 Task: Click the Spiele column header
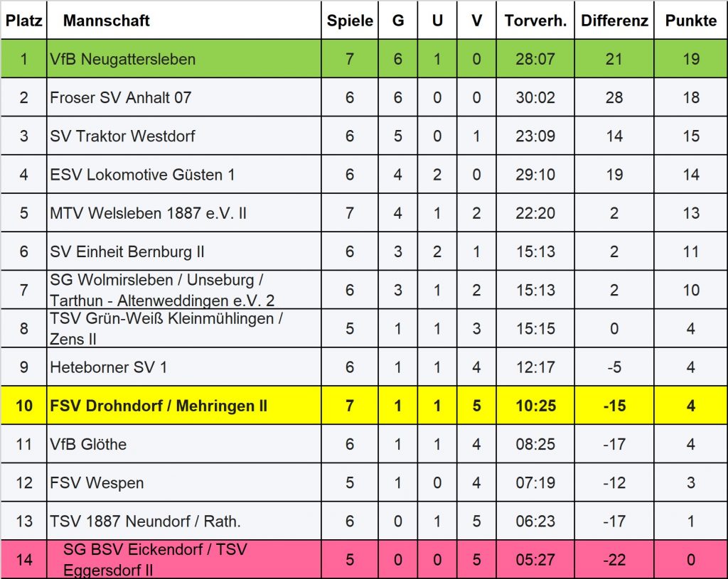(x=350, y=21)
